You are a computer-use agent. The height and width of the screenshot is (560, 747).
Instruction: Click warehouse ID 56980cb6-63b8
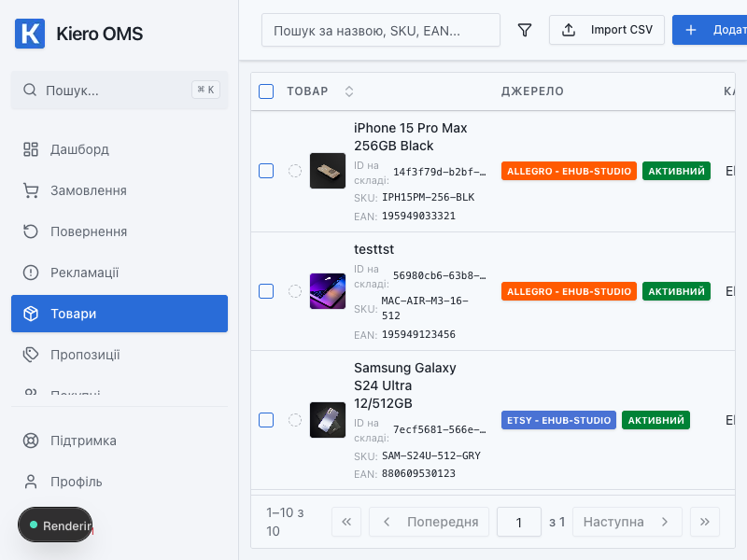(x=439, y=275)
